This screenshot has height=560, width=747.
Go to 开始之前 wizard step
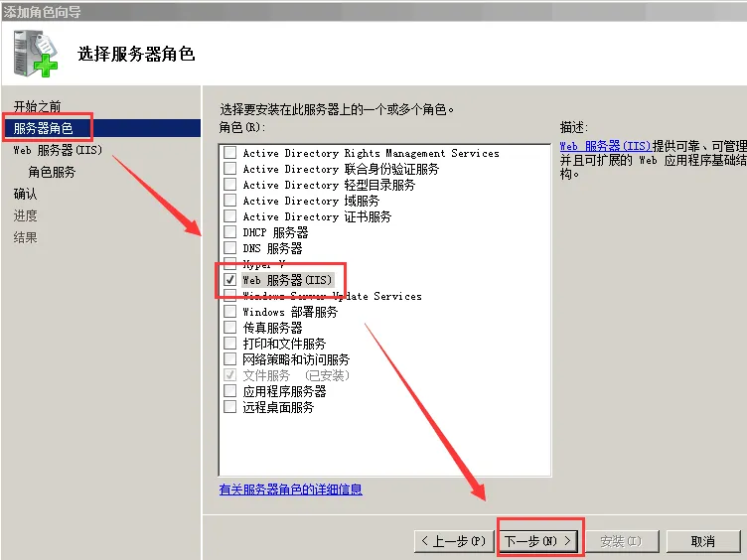coord(37,106)
